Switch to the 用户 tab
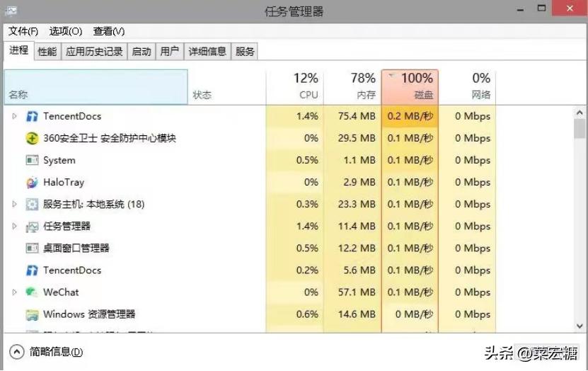The width and height of the screenshot is (588, 371). tap(170, 52)
